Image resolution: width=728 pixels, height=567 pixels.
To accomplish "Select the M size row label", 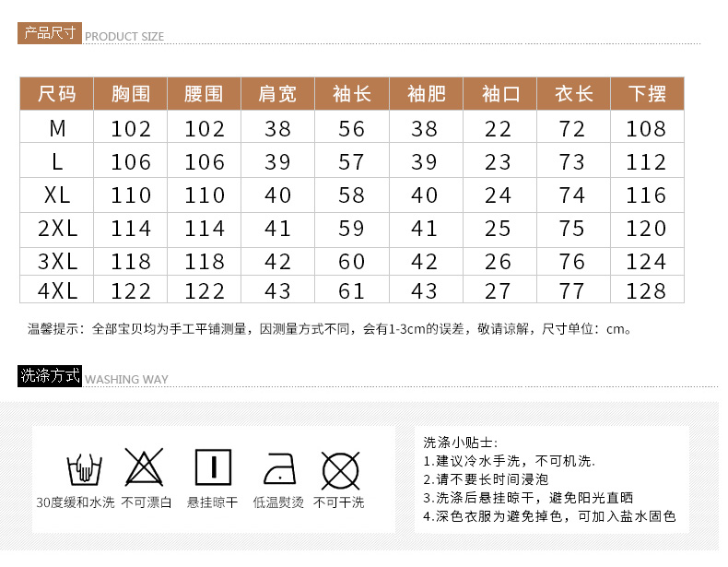I will (x=57, y=128).
